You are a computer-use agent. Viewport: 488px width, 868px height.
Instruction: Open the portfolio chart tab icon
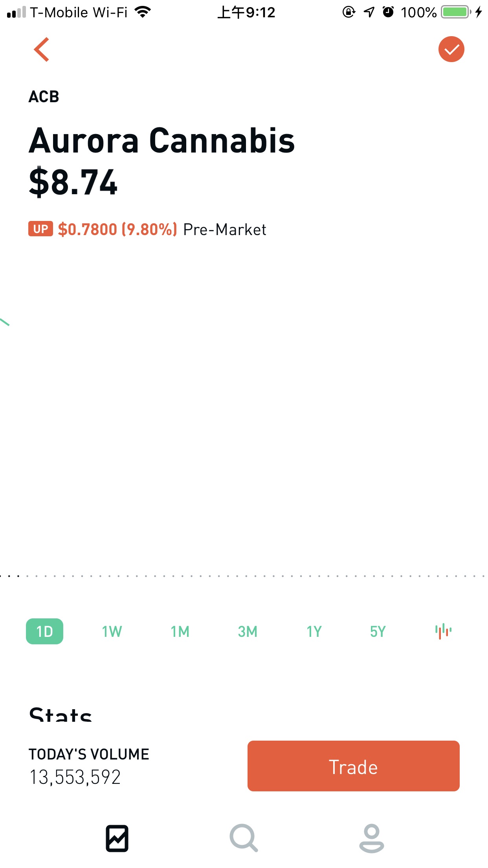[117, 838]
